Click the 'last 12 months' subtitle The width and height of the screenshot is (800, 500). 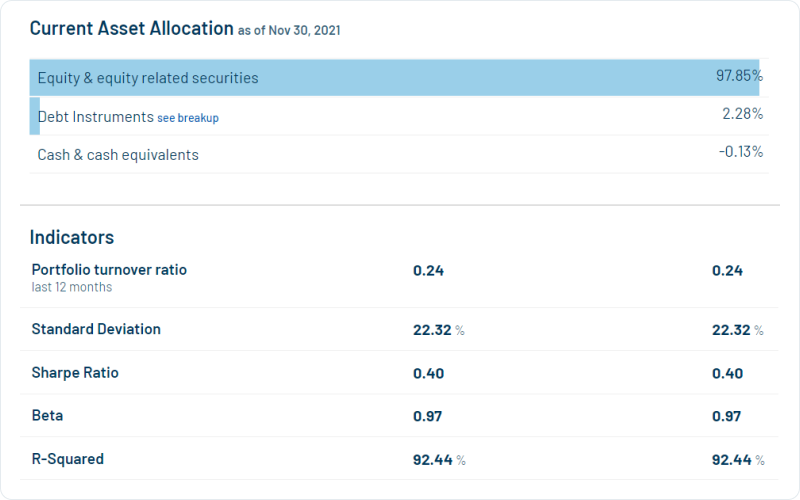pos(72,288)
